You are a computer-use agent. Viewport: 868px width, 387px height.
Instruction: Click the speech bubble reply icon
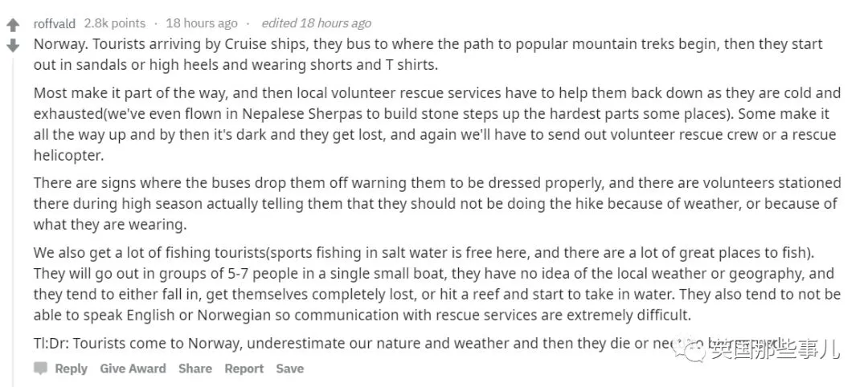point(40,369)
